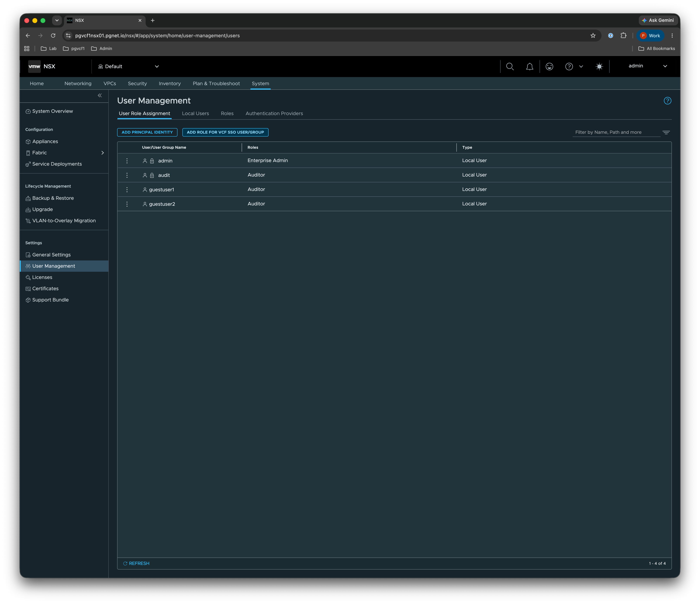This screenshot has width=700, height=604.
Task: Open the 1Password extension icon
Action: [610, 36]
